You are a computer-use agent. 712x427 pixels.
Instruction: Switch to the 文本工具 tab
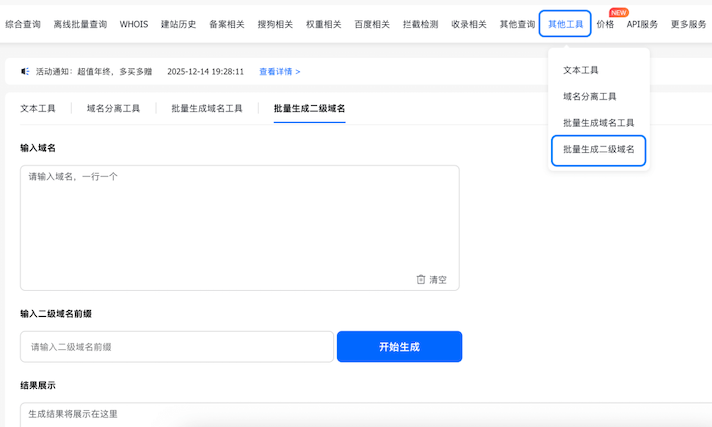[x=38, y=108]
